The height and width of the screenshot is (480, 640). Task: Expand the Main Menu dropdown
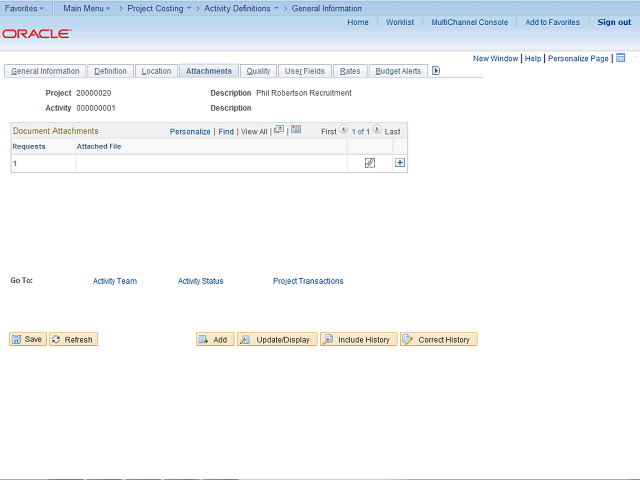point(87,8)
